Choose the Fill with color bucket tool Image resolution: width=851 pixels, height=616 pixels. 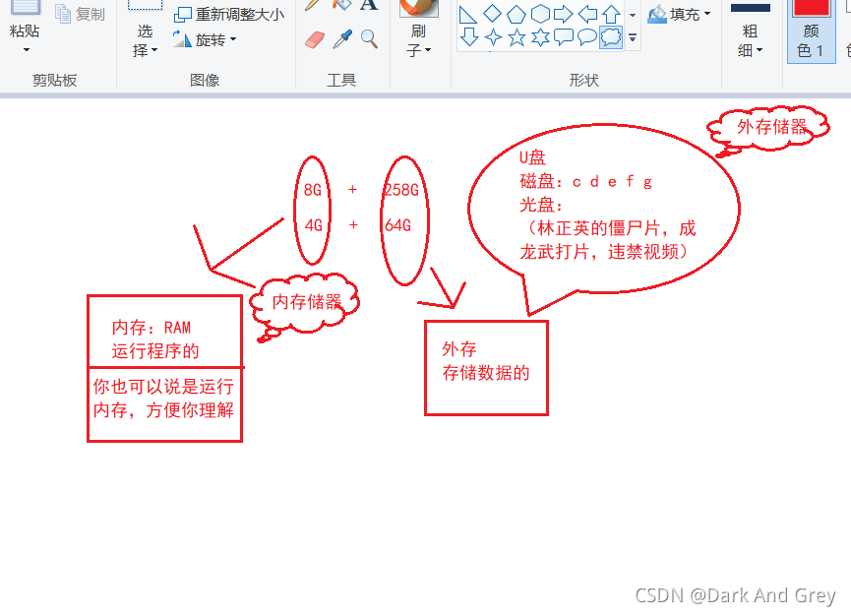342,5
